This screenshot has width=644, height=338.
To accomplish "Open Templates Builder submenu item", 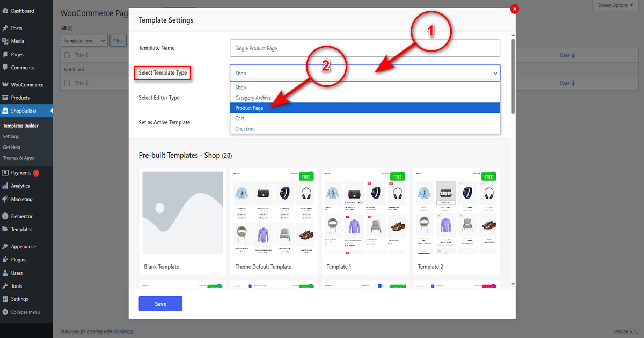I will 21,126.
